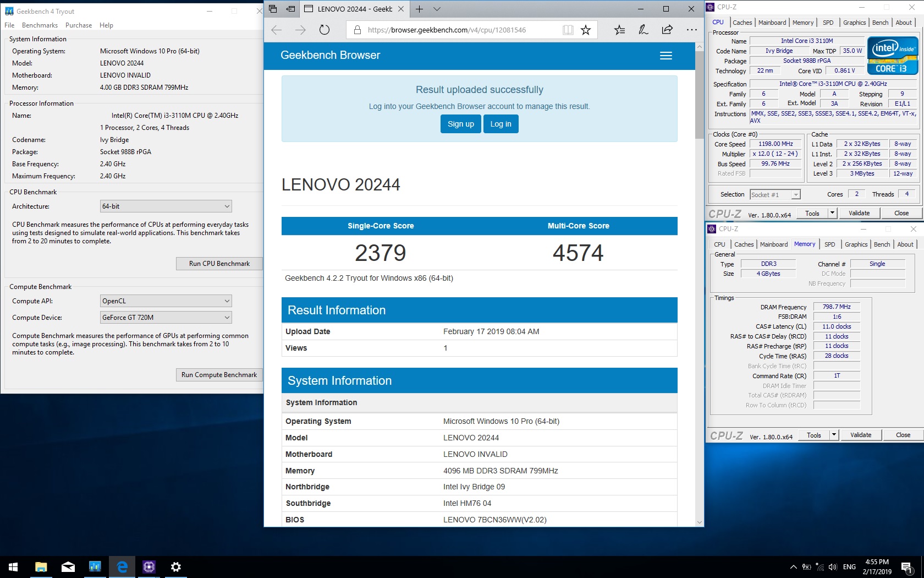Open Edge favorites hub icon
The width and height of the screenshot is (924, 578).
coord(619,30)
